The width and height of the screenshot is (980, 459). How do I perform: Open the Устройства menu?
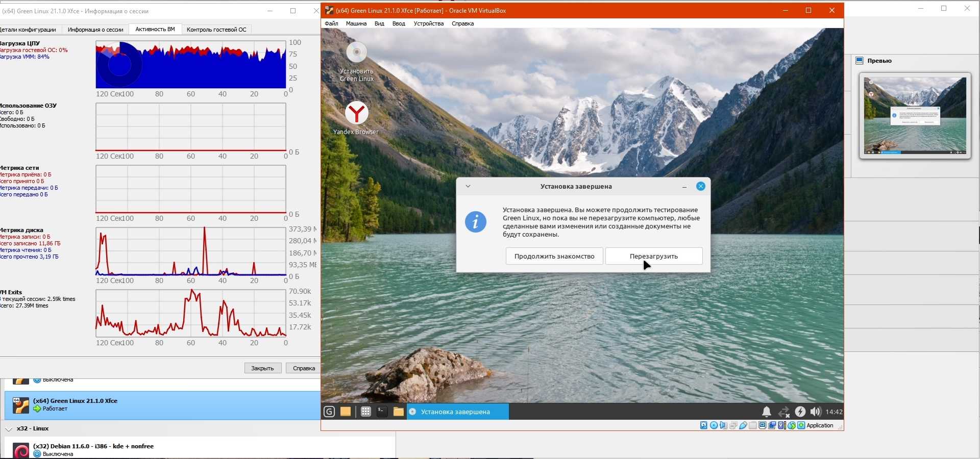coord(429,23)
